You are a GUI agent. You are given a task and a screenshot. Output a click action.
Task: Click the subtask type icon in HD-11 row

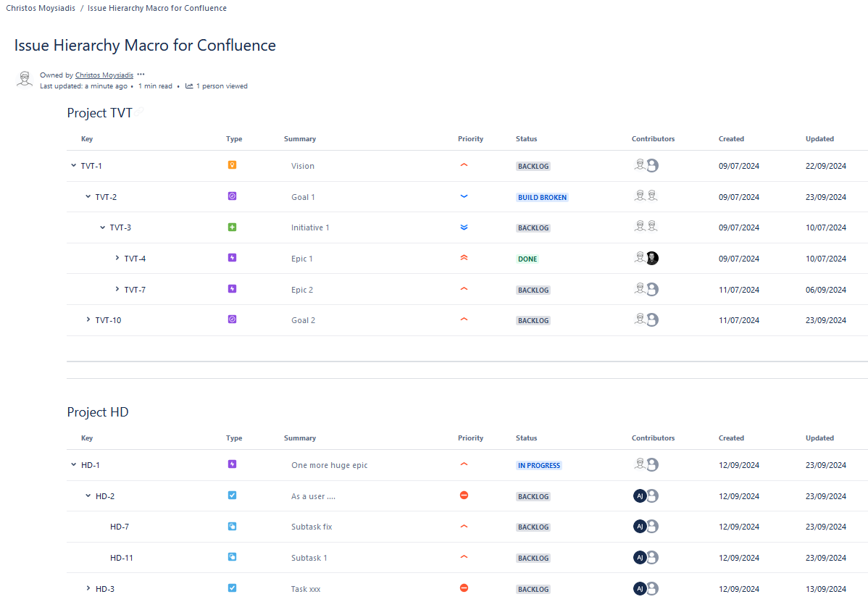[232, 557]
